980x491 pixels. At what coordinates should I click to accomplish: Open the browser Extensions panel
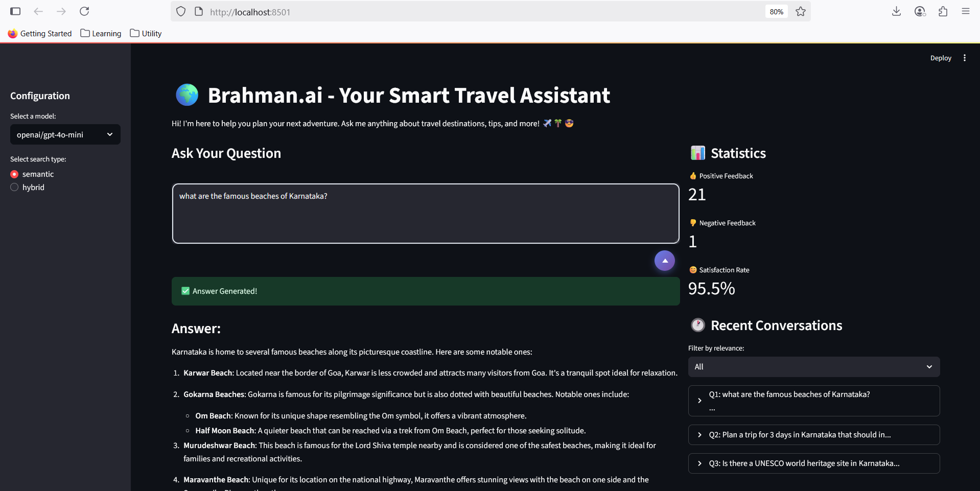943,11
